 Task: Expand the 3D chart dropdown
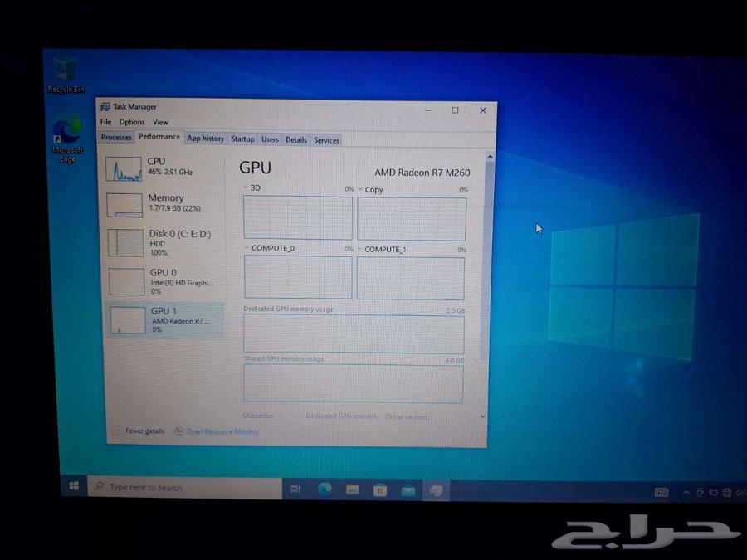tap(247, 187)
